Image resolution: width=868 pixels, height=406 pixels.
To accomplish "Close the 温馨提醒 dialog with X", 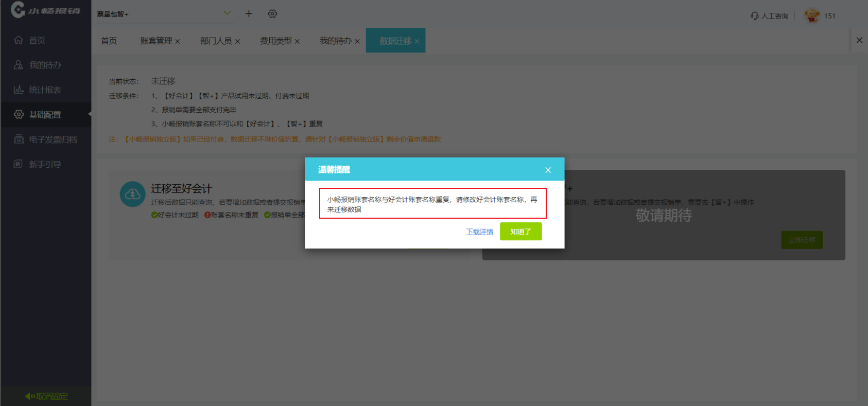I will [x=548, y=170].
